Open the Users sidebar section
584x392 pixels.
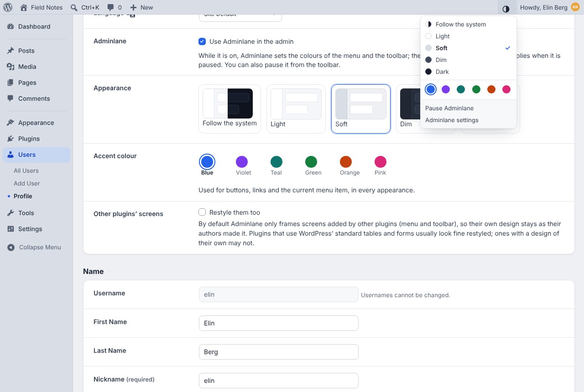pos(36,155)
